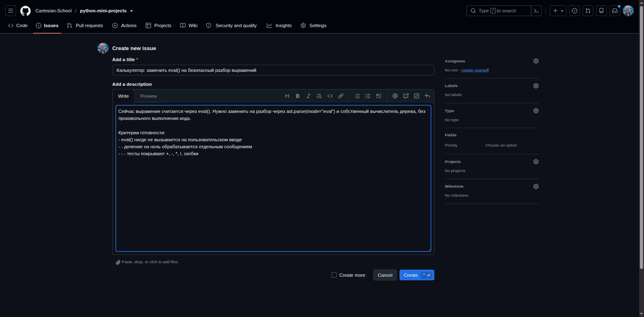644x317 pixels.
Task: Insert an unordered bullet list
Action: 357,96
